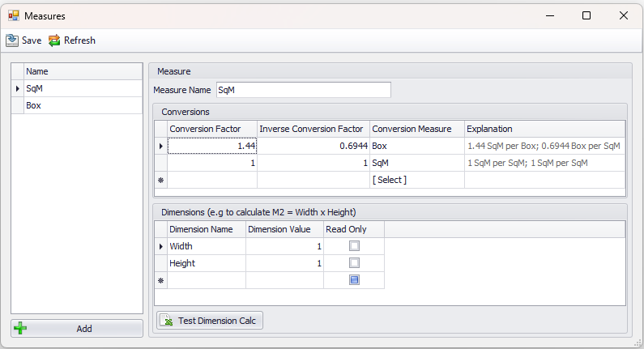Click the Test Dimension Calc button
The image size is (644, 349).
pyautogui.click(x=210, y=321)
